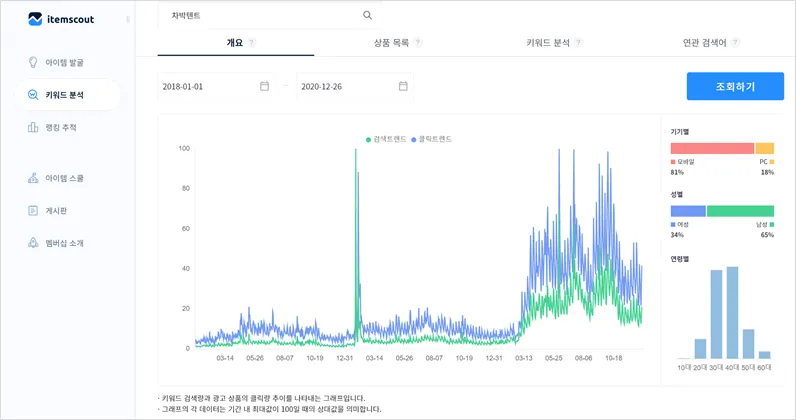The height and width of the screenshot is (420, 796).
Task: Switch to the 연관 검색어 tab
Action: tap(704, 43)
